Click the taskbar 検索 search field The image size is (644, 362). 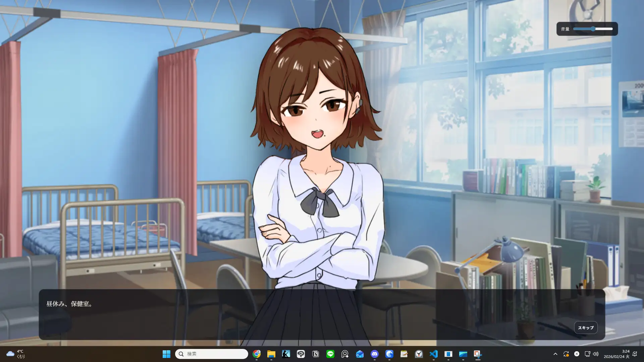tap(211, 354)
